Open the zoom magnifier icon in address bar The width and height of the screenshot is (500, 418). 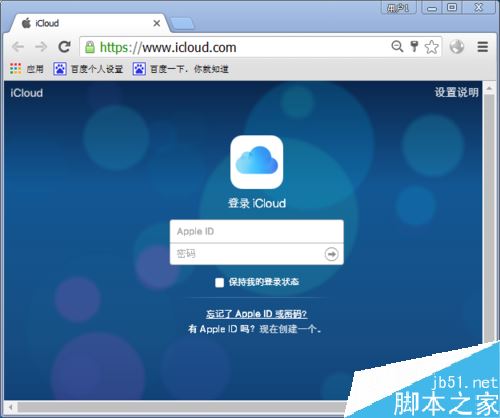click(397, 46)
